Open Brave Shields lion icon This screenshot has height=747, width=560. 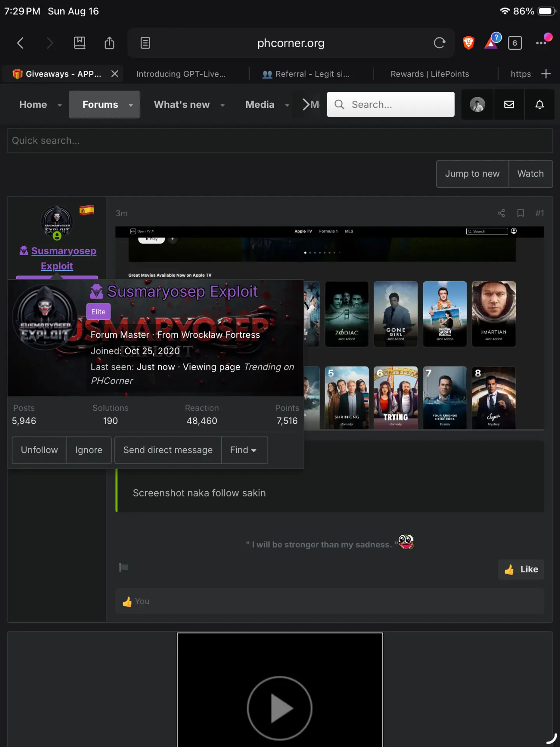click(469, 43)
